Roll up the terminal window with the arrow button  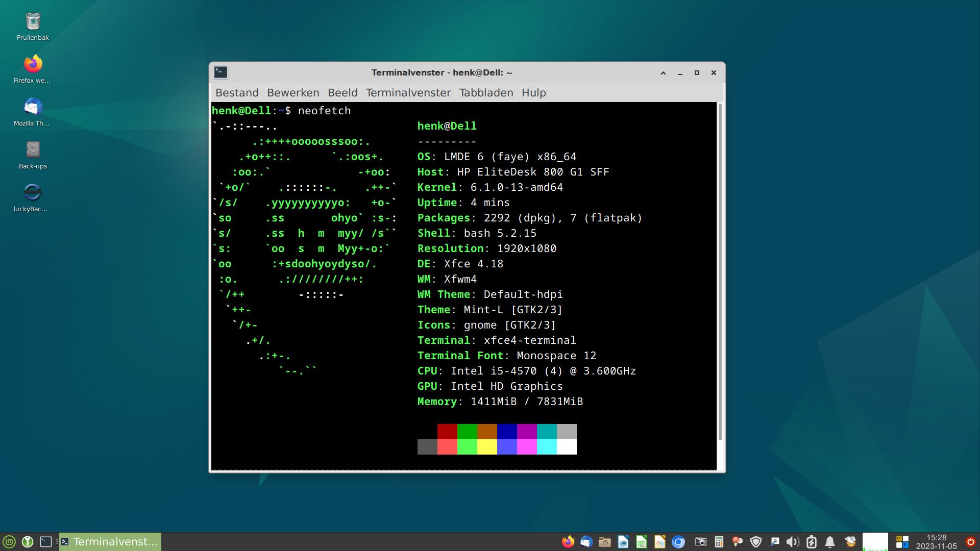point(663,73)
